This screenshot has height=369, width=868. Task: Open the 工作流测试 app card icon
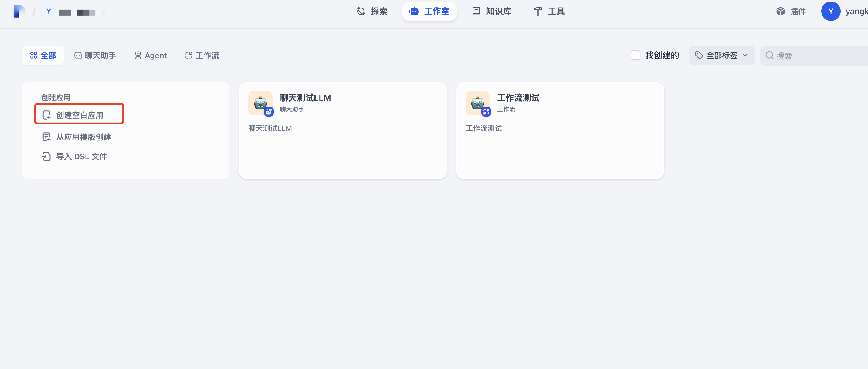pos(477,103)
